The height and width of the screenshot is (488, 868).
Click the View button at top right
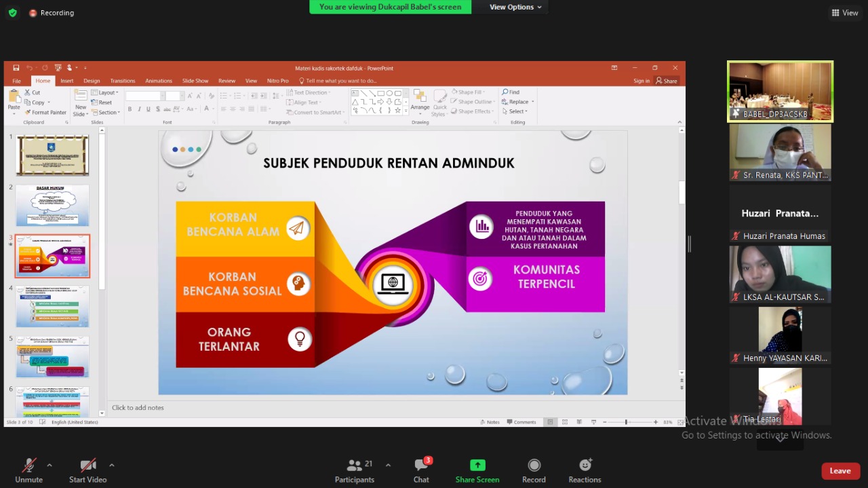(x=845, y=13)
